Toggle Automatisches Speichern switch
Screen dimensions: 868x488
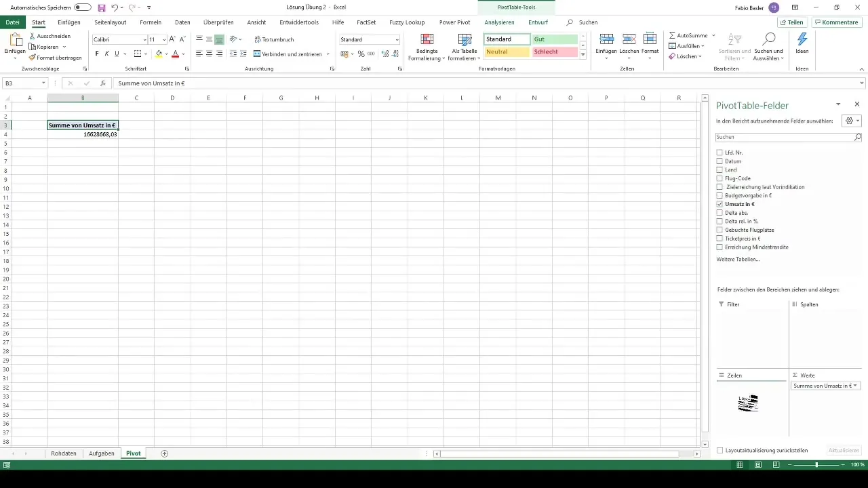(x=83, y=7)
